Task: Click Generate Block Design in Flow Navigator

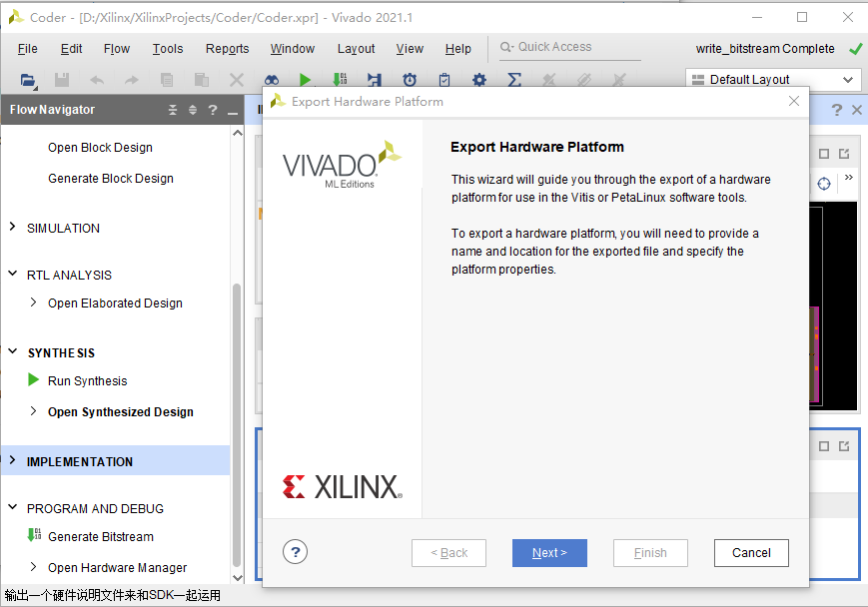Action: pyautogui.click(x=111, y=178)
